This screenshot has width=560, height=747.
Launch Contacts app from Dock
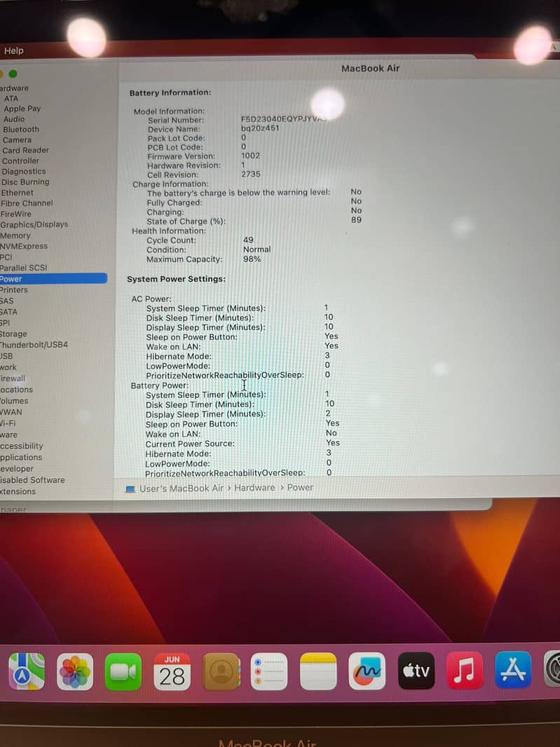pyautogui.click(x=221, y=671)
